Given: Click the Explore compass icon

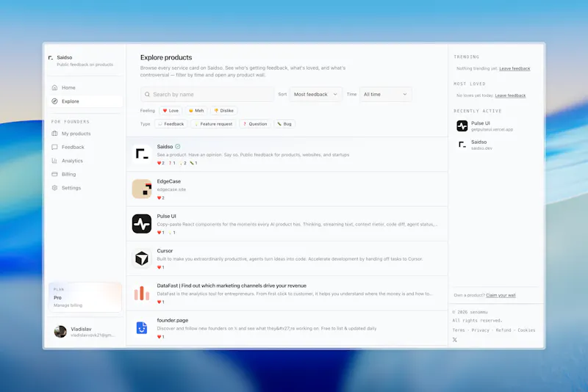Looking at the screenshot, I should tap(54, 101).
